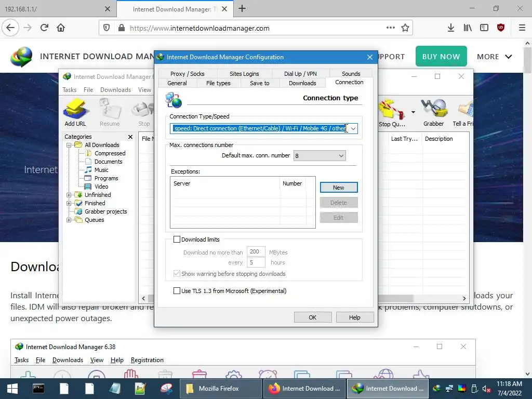Select the Compressed category
This screenshot has width=532, height=399.
pos(110,153)
